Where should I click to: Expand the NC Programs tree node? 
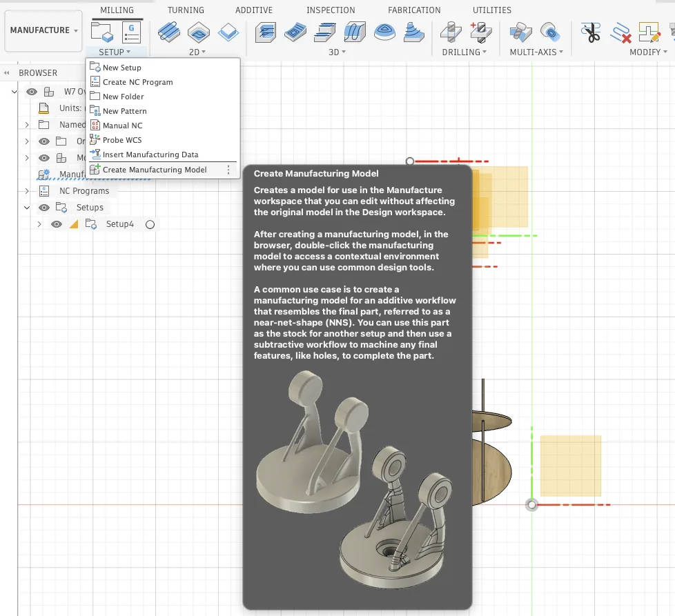(x=27, y=191)
